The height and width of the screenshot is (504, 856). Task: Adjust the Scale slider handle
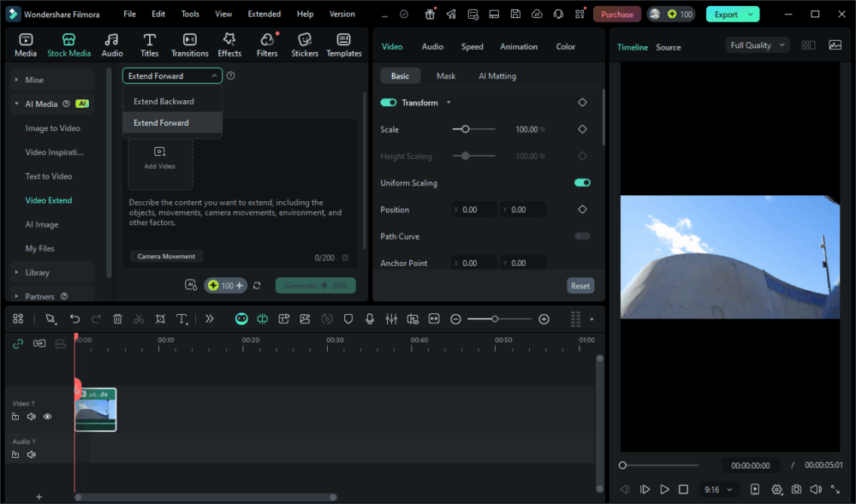tap(465, 129)
